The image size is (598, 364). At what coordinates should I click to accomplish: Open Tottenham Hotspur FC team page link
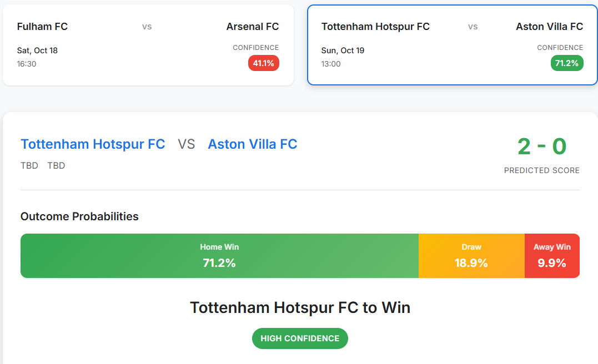[x=93, y=144]
